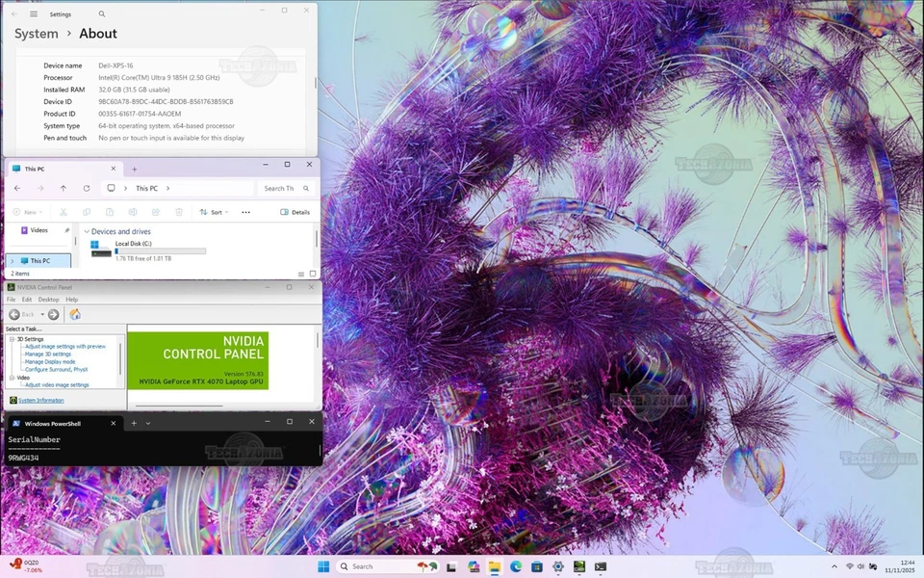Select the Dell-XPS-16 device name text
The height and width of the screenshot is (578, 924).
point(115,66)
